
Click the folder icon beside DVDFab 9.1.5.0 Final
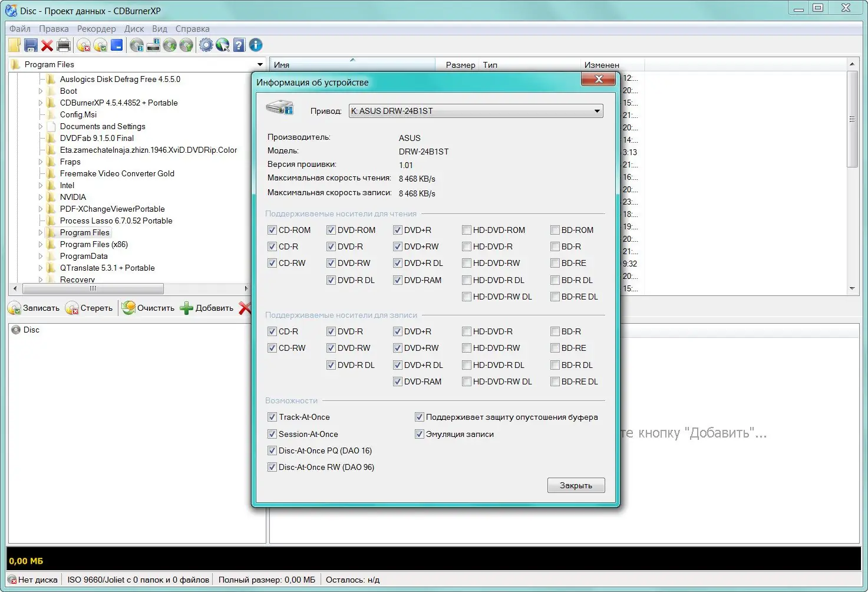[52, 138]
